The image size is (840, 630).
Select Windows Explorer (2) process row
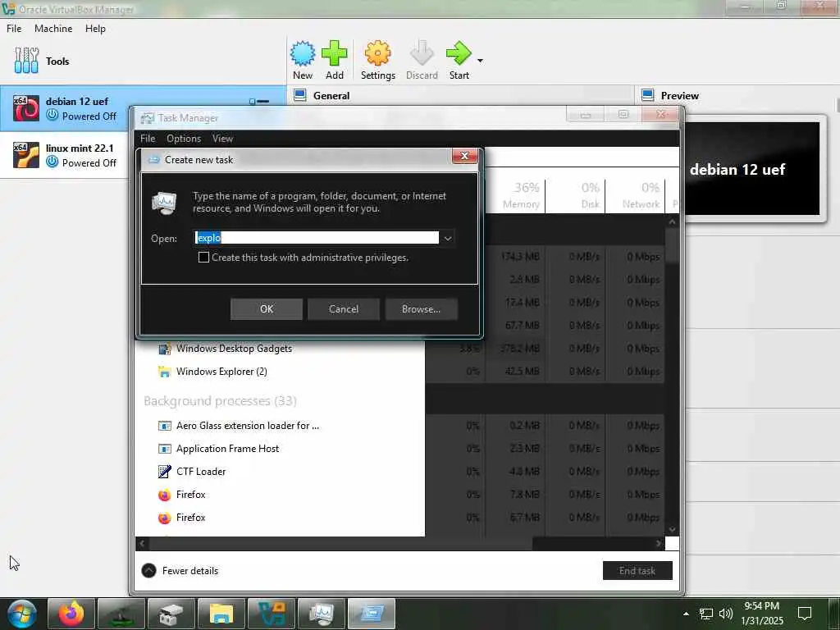point(399,372)
